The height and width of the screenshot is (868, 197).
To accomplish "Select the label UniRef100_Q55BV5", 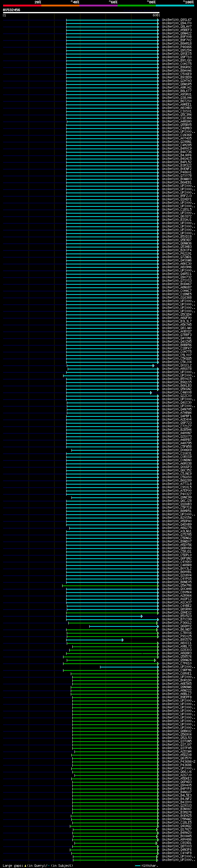I will [x=177, y=125].
